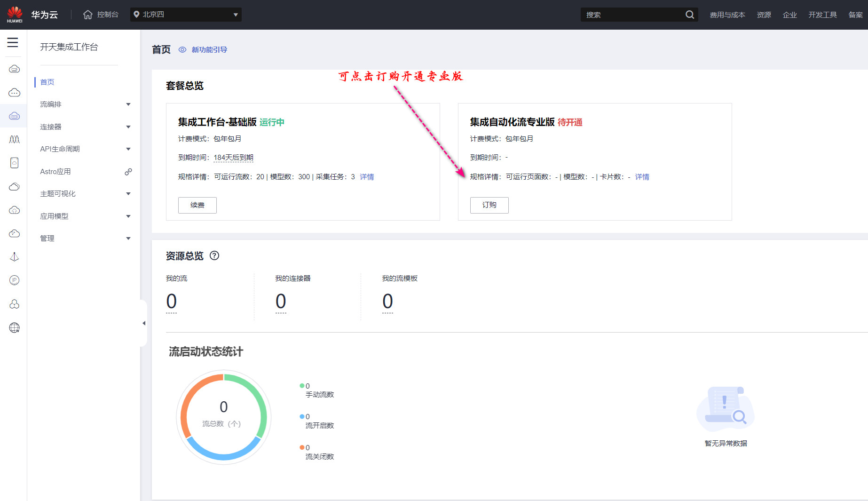Open 详情 for the 基础版 package
Image resolution: width=868 pixels, height=501 pixels.
point(367,177)
